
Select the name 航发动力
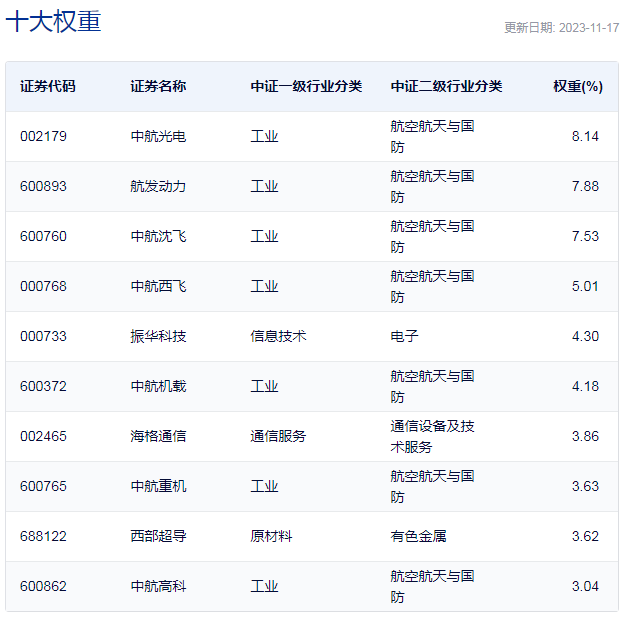[158, 186]
